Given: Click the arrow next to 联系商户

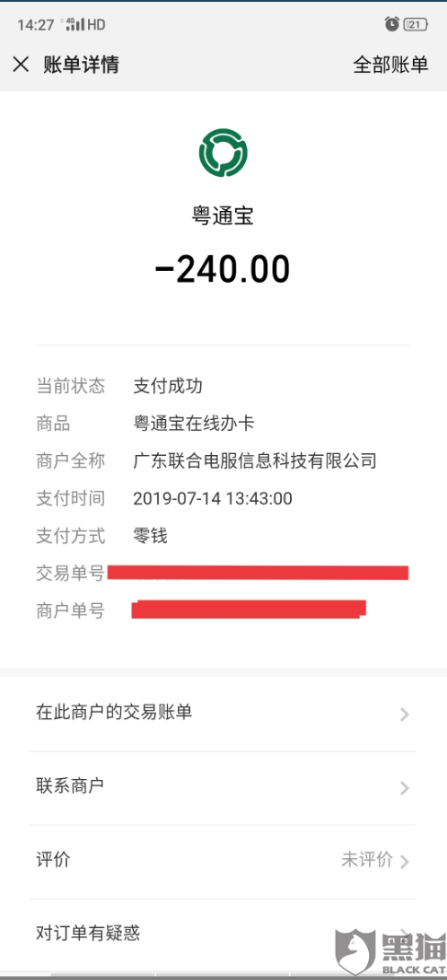Looking at the screenshot, I should (405, 788).
